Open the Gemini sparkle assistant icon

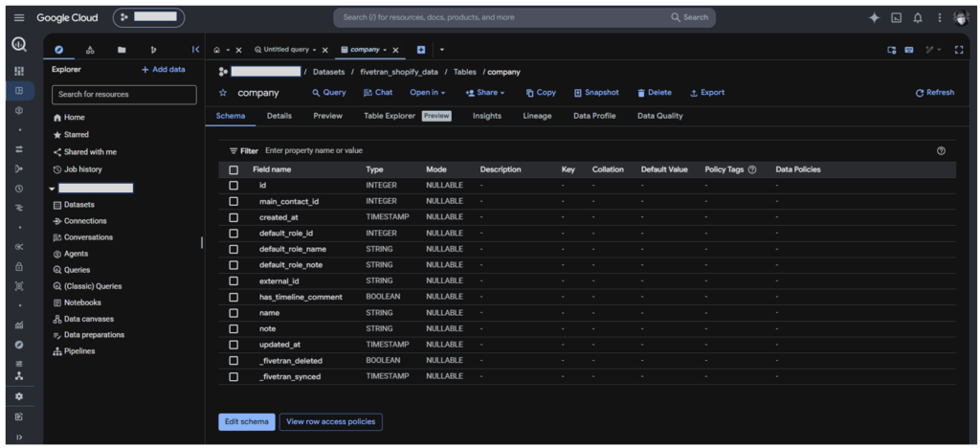tap(875, 17)
